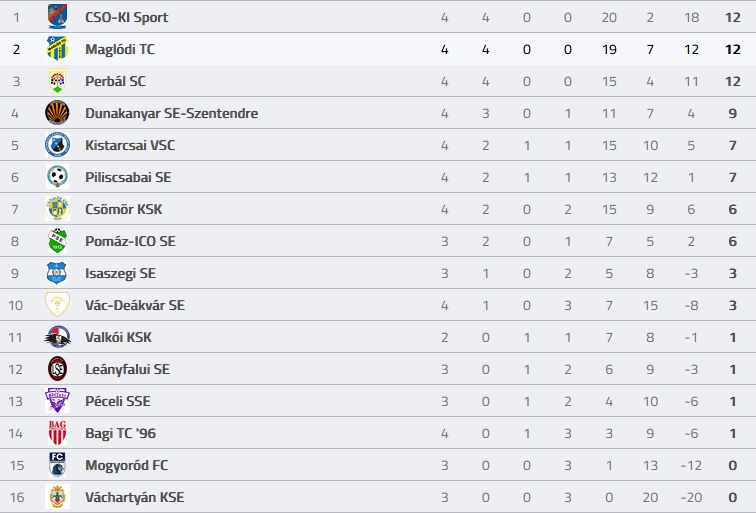Click the Pomáz-ICO SE green shield

(x=57, y=241)
